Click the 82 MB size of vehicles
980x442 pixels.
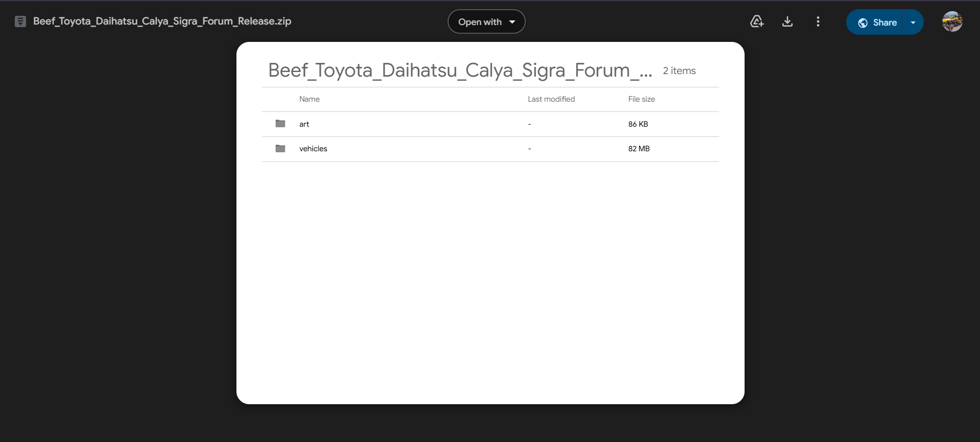[639, 149]
